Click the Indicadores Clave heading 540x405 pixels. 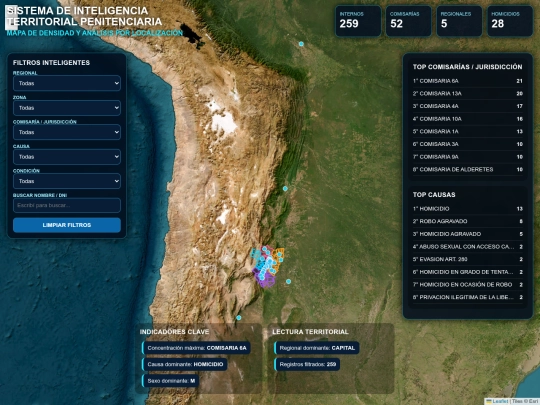[x=174, y=332]
